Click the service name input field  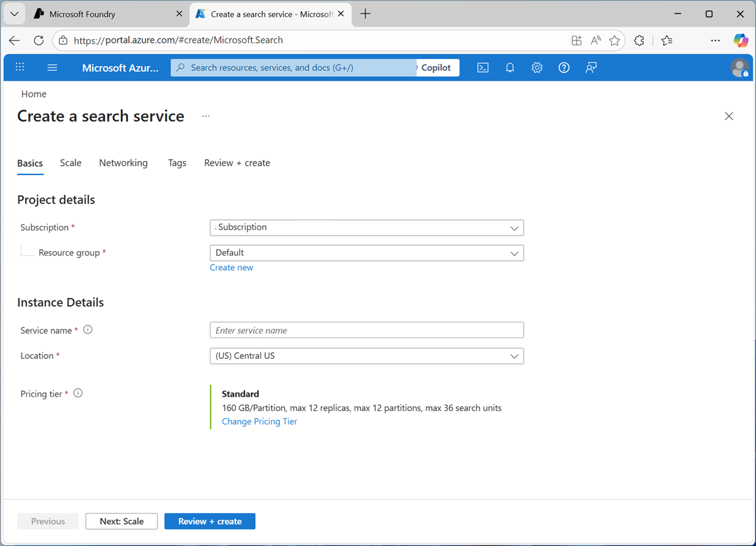(x=367, y=329)
